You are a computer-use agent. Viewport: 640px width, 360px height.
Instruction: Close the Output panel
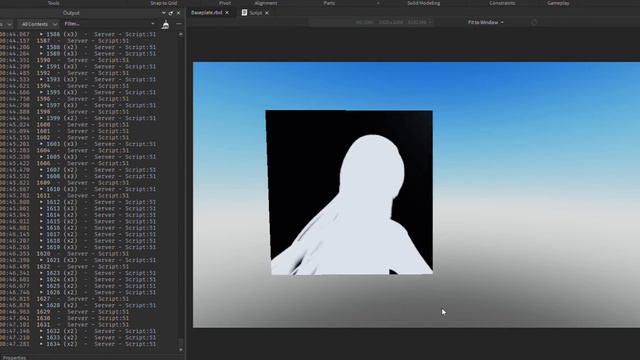178,13
